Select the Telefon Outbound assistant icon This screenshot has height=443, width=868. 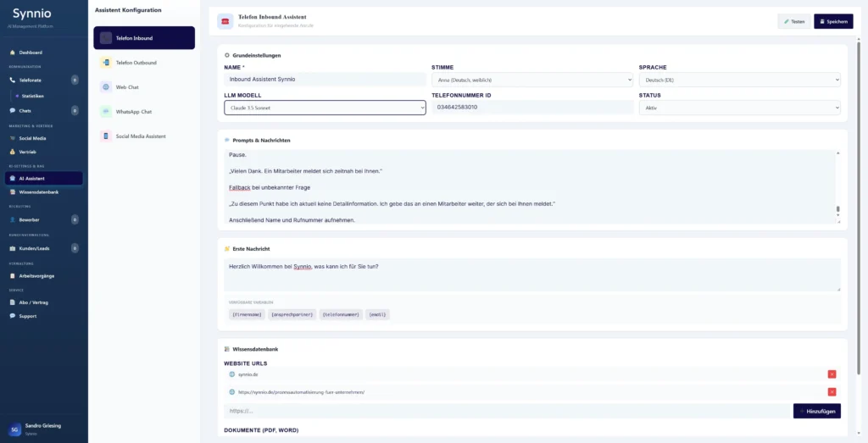point(106,63)
